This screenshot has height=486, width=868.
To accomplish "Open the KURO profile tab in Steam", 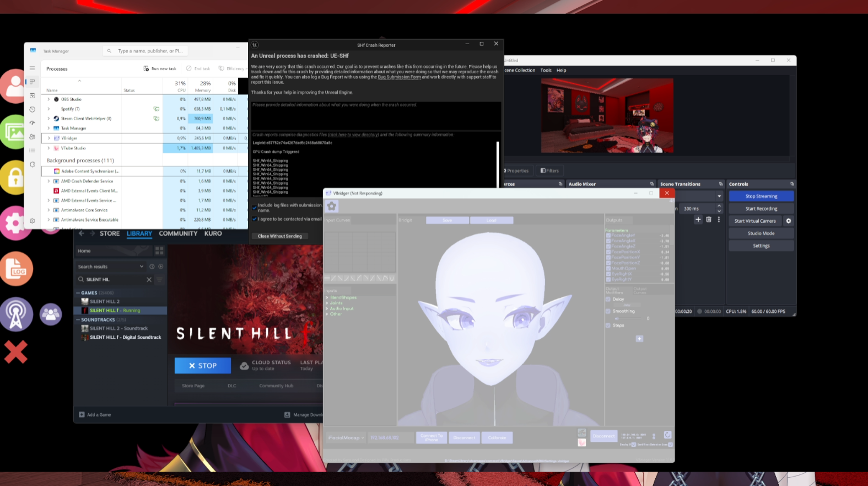I will (x=213, y=234).
